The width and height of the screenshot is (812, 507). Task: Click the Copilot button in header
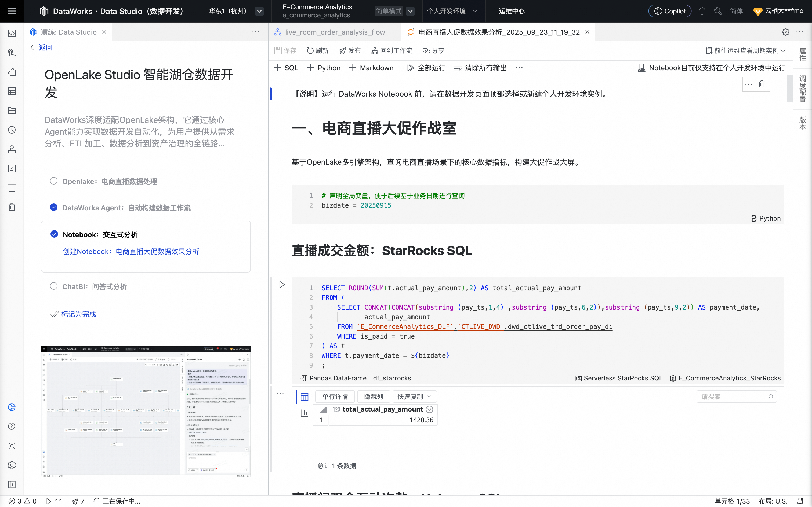(670, 11)
